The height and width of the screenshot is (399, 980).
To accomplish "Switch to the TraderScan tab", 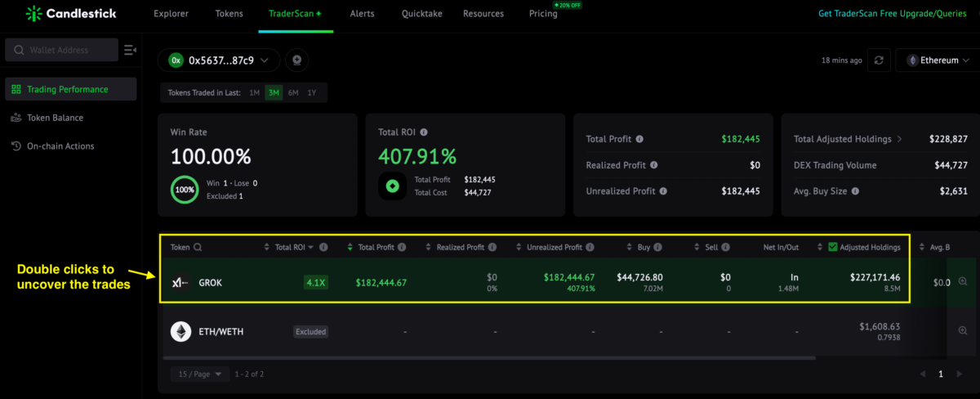I will point(296,14).
